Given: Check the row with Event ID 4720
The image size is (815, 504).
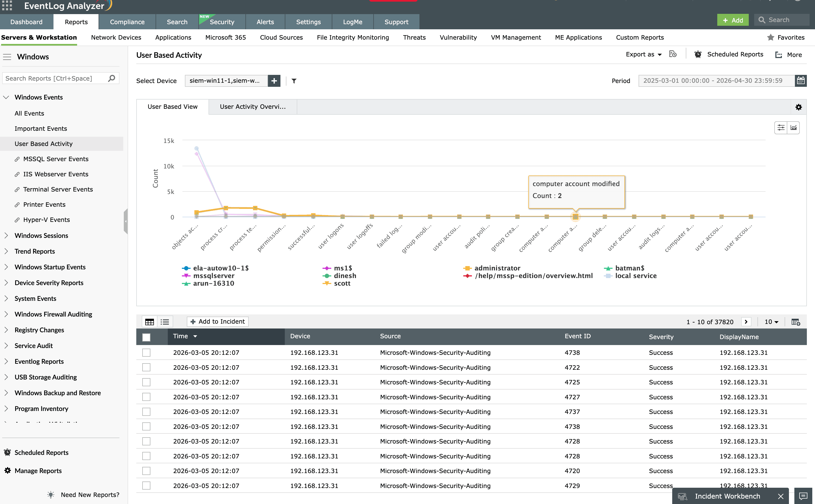Looking at the screenshot, I should 146,471.
